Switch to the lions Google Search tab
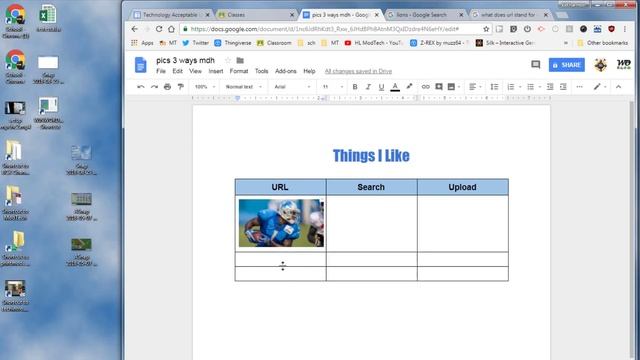The height and width of the screenshot is (360, 640). click(x=425, y=15)
